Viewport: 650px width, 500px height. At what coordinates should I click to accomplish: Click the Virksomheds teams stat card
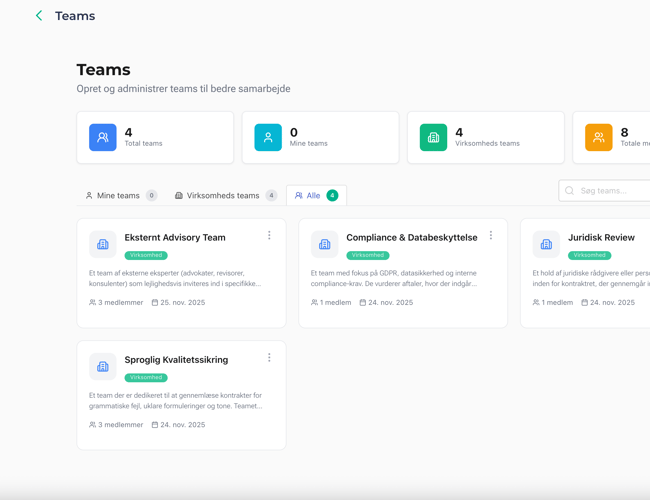click(486, 137)
